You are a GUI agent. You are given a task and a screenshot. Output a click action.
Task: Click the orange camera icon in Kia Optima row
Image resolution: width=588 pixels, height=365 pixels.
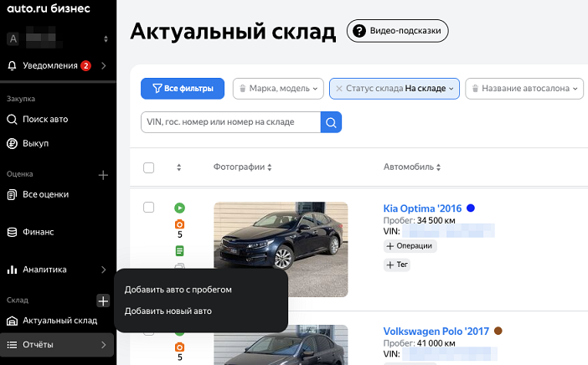coord(179,224)
